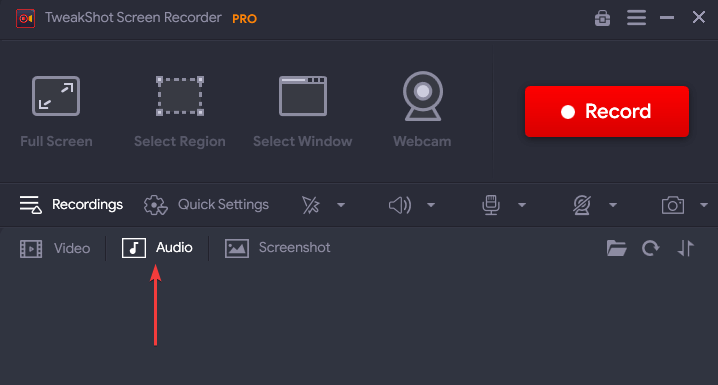The width and height of the screenshot is (718, 385).
Task: Expand the screenshot camera dropdown arrow
Action: 704,205
